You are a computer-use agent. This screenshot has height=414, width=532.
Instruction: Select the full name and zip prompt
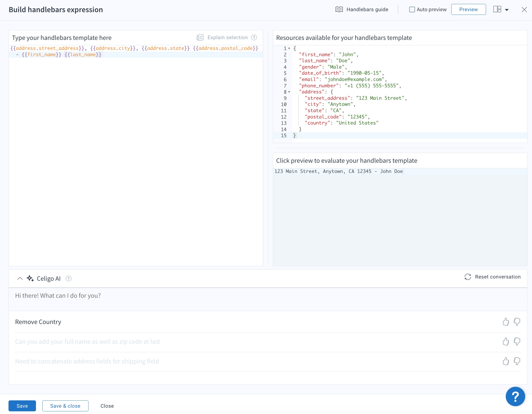pyautogui.click(x=88, y=342)
